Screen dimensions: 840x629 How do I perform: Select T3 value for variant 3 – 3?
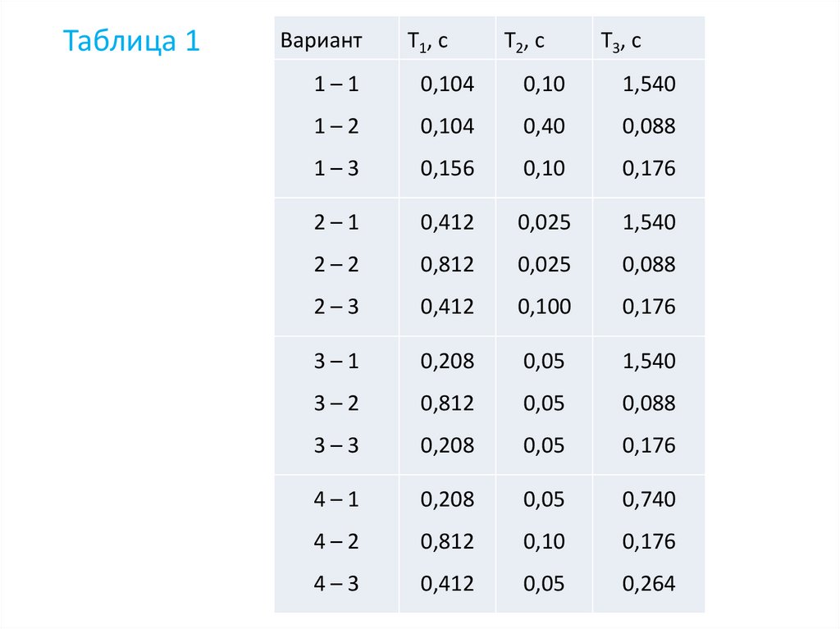[x=649, y=446]
